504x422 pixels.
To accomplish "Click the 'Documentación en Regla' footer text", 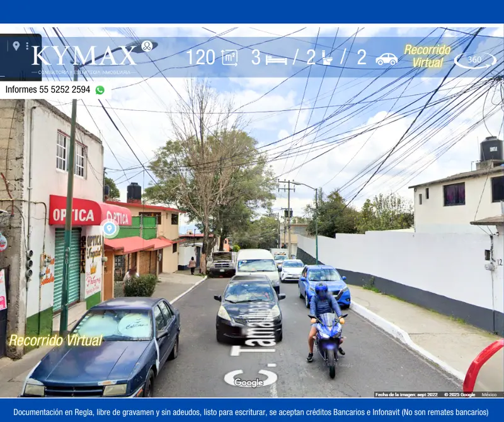I will pos(53,412).
